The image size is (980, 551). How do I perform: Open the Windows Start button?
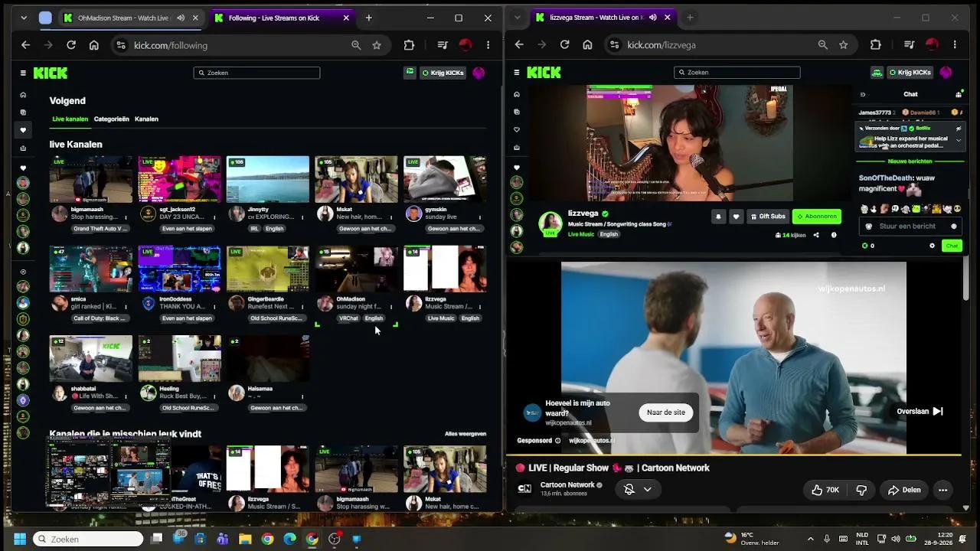20,539
